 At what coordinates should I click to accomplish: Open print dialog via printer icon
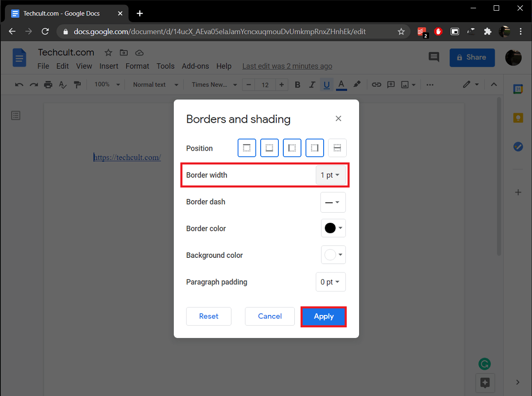click(x=48, y=85)
